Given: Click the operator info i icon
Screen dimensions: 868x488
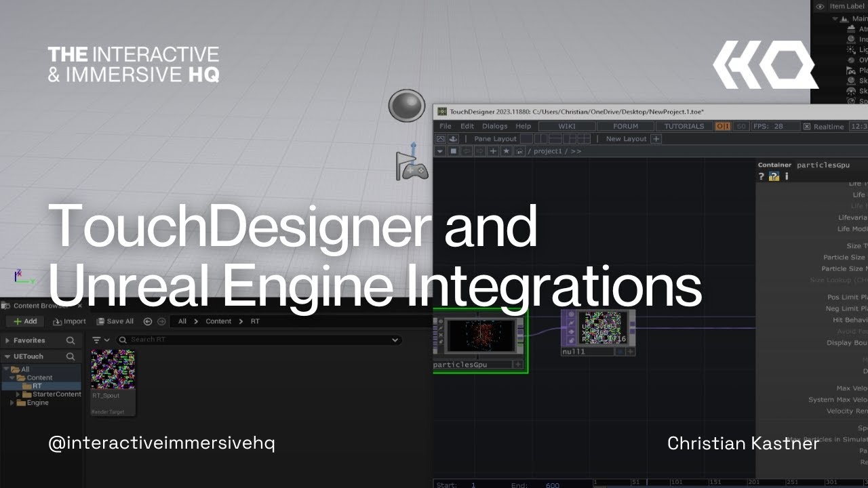Looking at the screenshot, I should [787, 176].
